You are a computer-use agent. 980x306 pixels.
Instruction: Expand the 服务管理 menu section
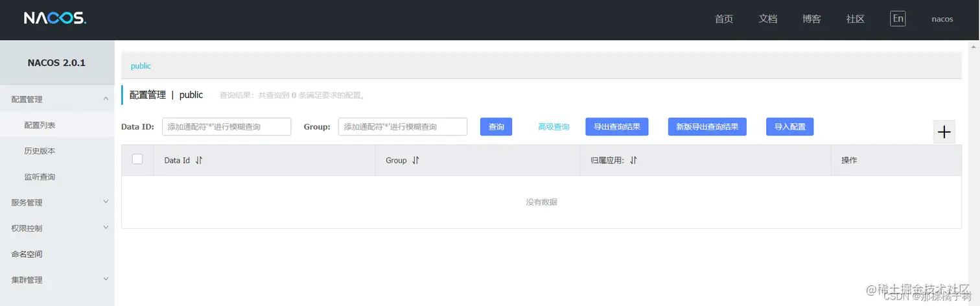(x=57, y=202)
